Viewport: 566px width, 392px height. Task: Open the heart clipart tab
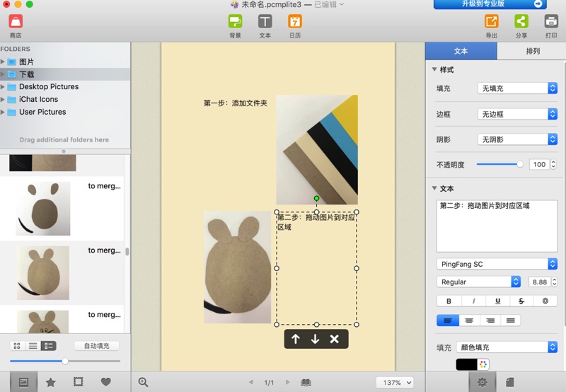pos(105,381)
